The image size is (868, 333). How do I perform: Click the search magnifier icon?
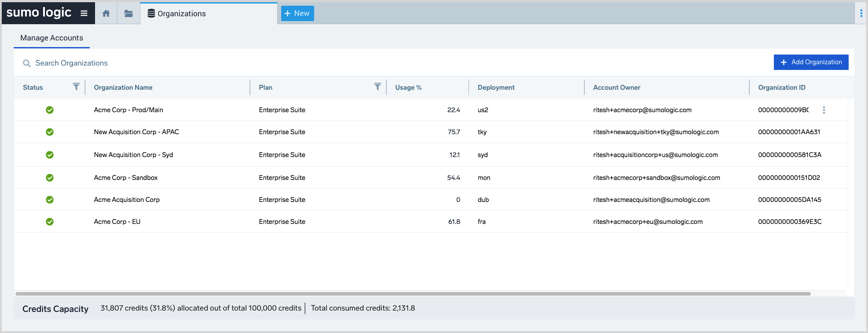[27, 63]
